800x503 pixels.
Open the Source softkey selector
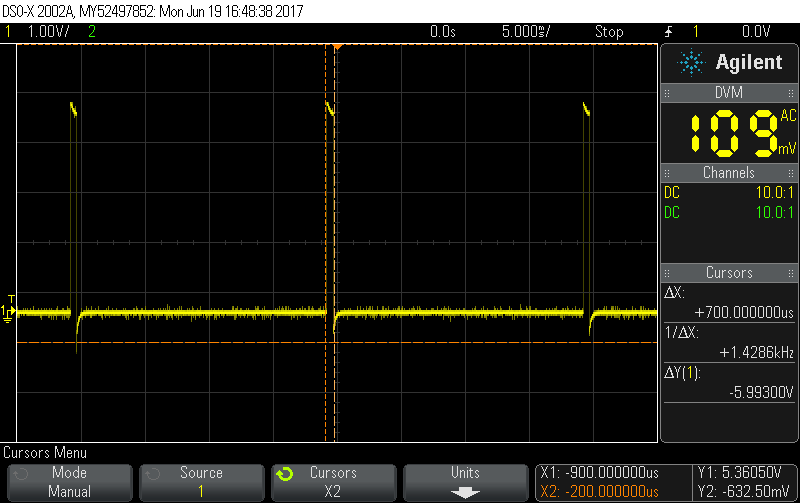click(x=201, y=482)
